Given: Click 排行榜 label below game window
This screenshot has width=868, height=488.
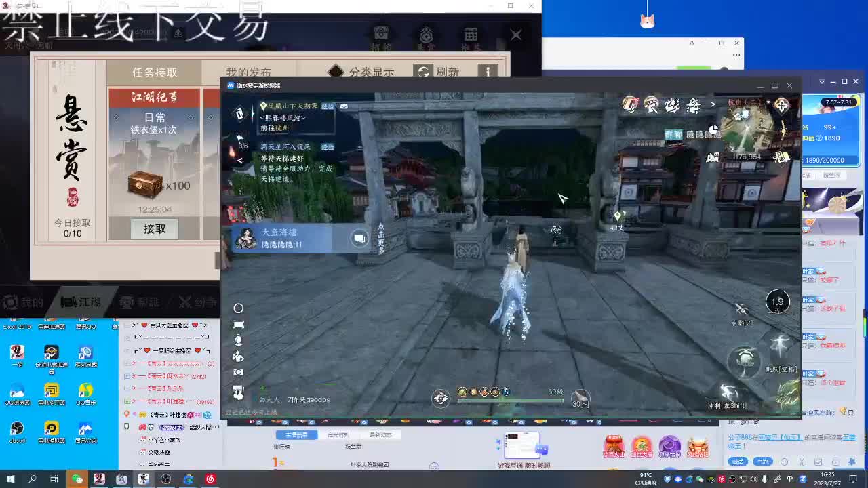Looking at the screenshot, I should pyautogui.click(x=281, y=447).
